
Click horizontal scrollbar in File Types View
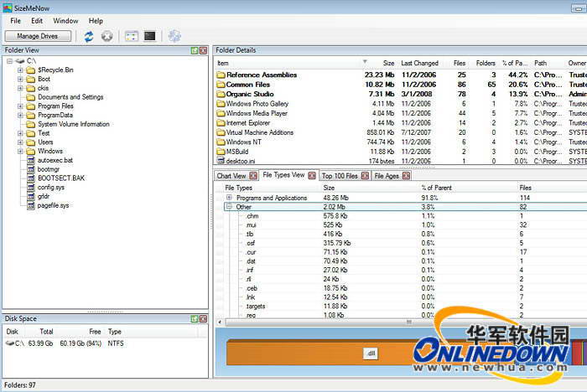(x=409, y=322)
